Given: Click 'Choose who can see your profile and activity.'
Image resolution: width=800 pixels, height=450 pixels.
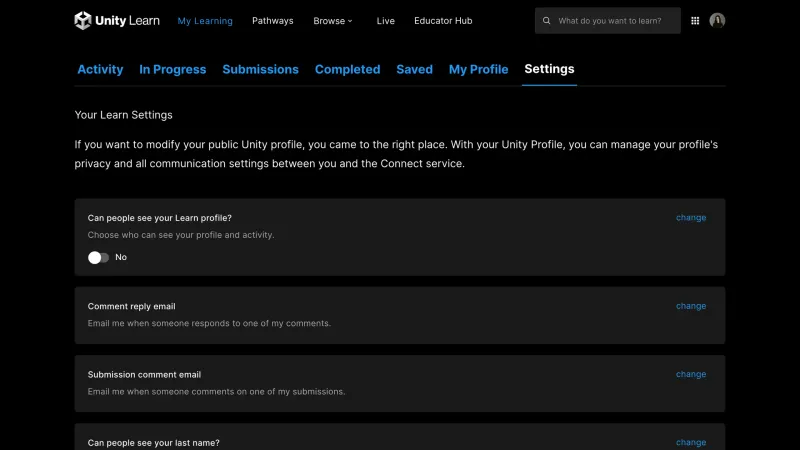Looking at the screenshot, I should point(181,235).
